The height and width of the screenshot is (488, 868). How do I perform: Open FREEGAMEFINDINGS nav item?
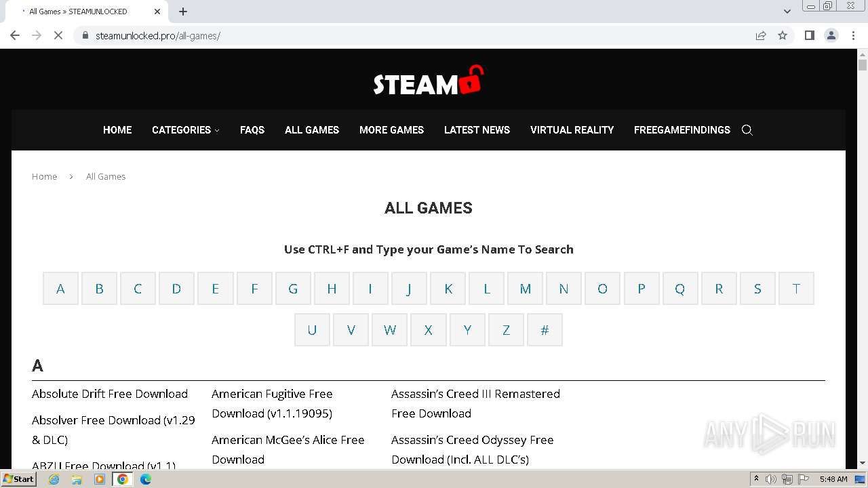(682, 130)
